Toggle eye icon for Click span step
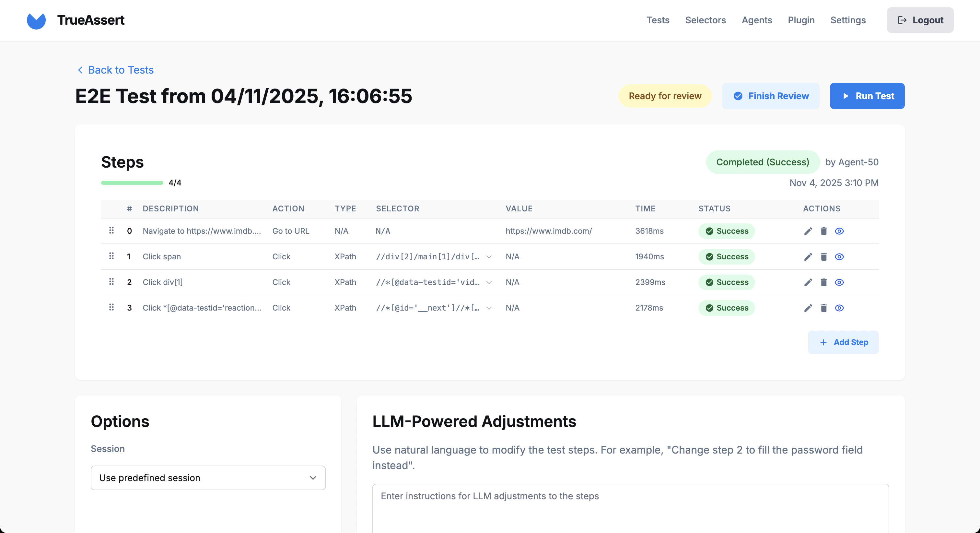 coord(839,256)
